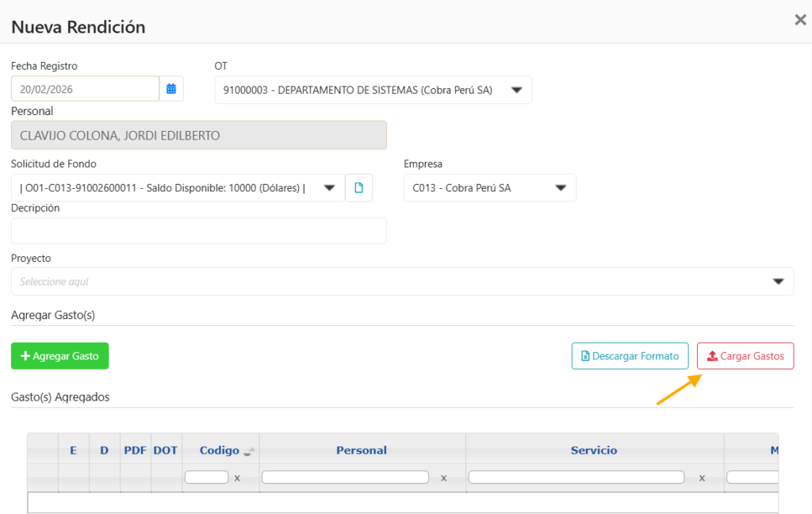Screen dimensions: 812x514
Task: Click the PDF column header
Action: point(136,450)
